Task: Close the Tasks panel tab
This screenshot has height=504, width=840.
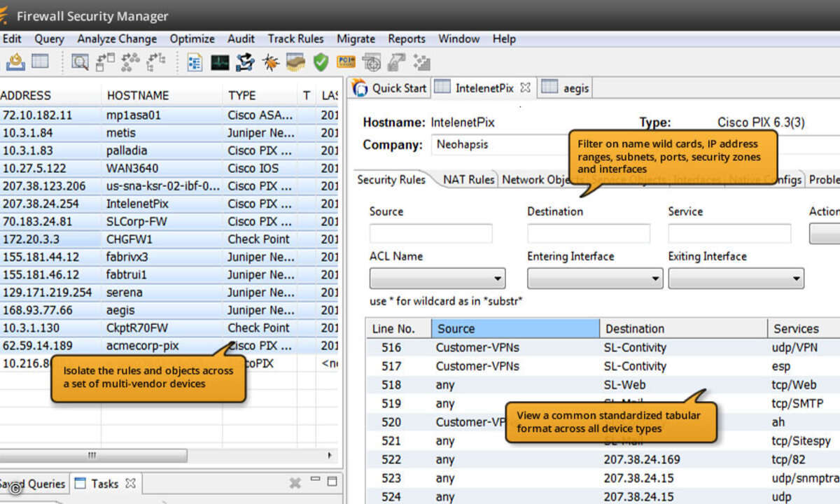Action: [130, 484]
